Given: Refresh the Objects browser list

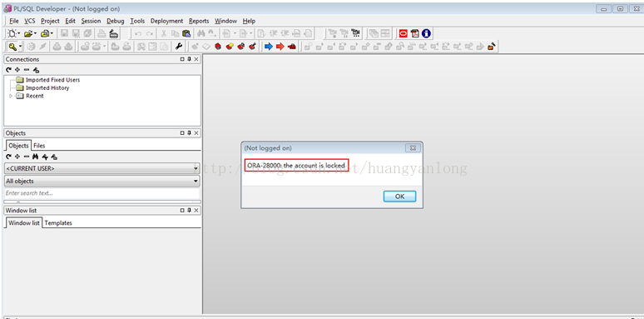Looking at the screenshot, I should tap(8, 157).
